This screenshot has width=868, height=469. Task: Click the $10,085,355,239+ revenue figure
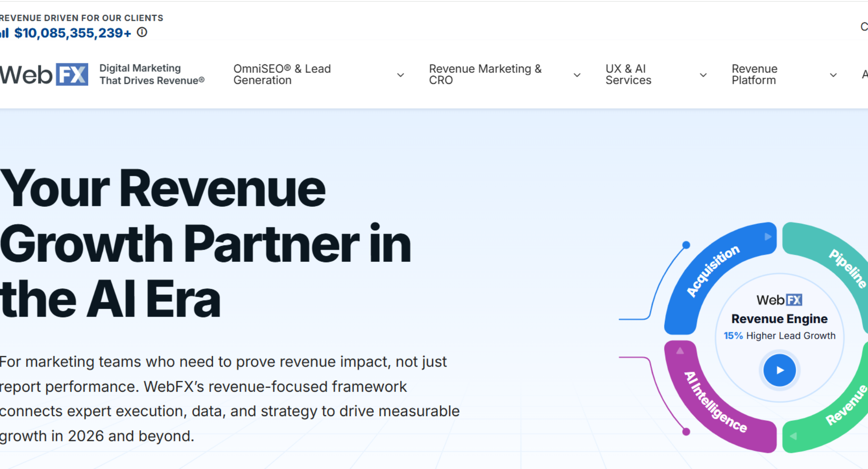72,33
